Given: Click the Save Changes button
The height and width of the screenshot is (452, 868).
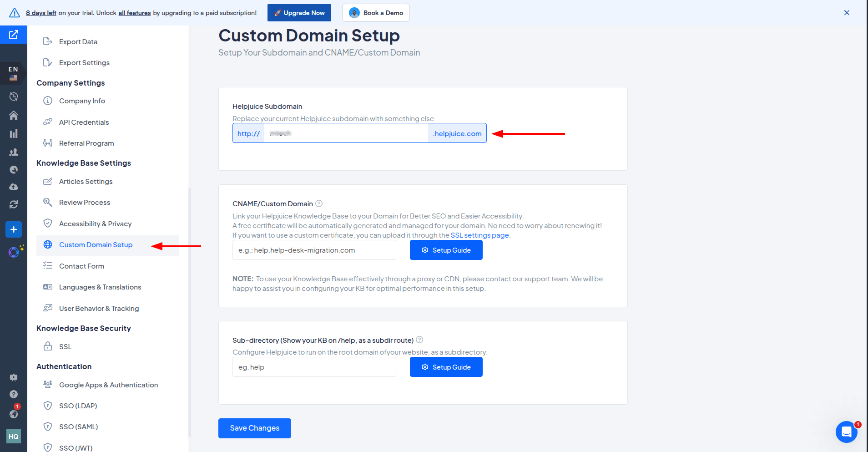Looking at the screenshot, I should pyautogui.click(x=255, y=428).
